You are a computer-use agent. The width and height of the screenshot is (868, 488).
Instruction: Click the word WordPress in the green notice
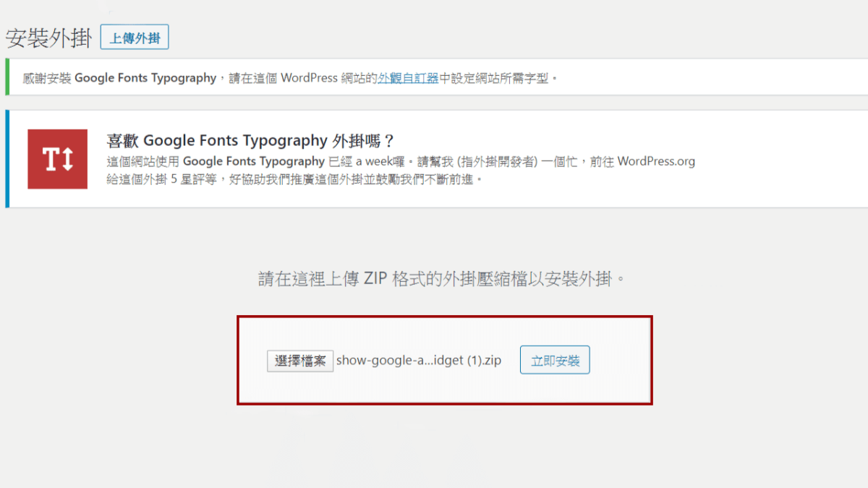(x=310, y=78)
